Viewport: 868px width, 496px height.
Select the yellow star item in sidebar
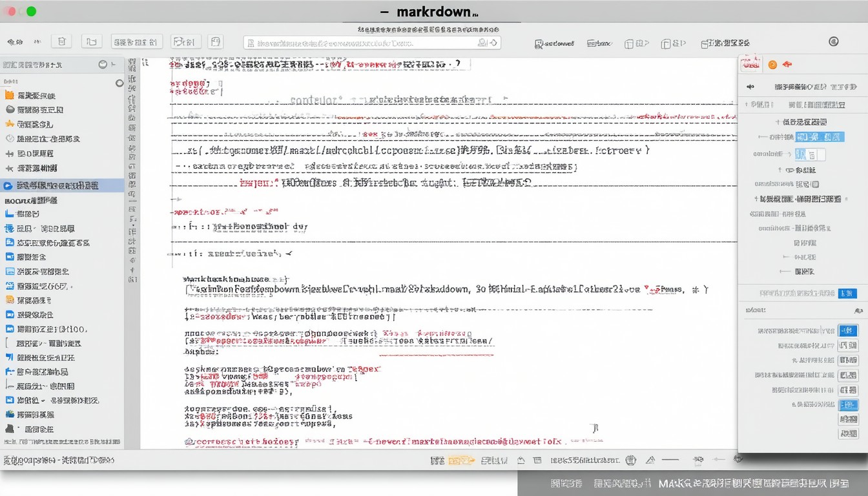9,124
